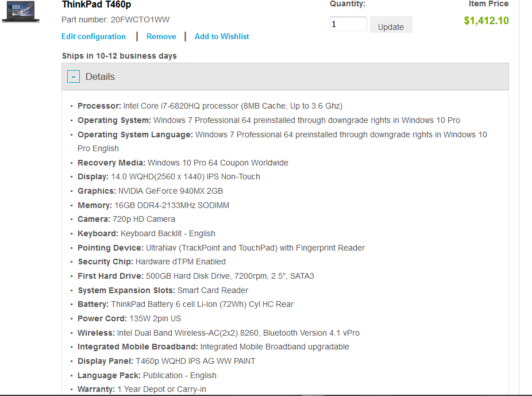Select the Pointing Device UltraNav line
Screen dimensions: 532x396
221,248
